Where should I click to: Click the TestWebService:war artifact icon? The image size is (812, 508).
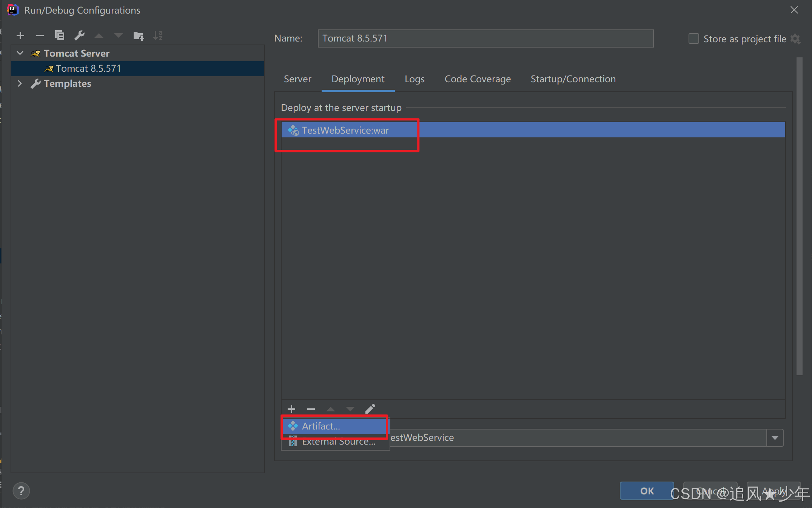click(293, 130)
